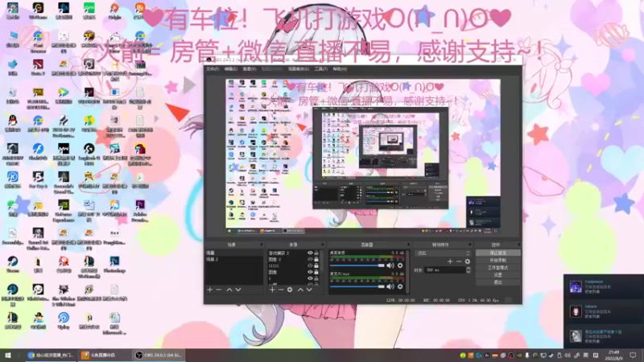Open the 文件(F) menu in OBS
This screenshot has height=362, width=644.
point(213,69)
